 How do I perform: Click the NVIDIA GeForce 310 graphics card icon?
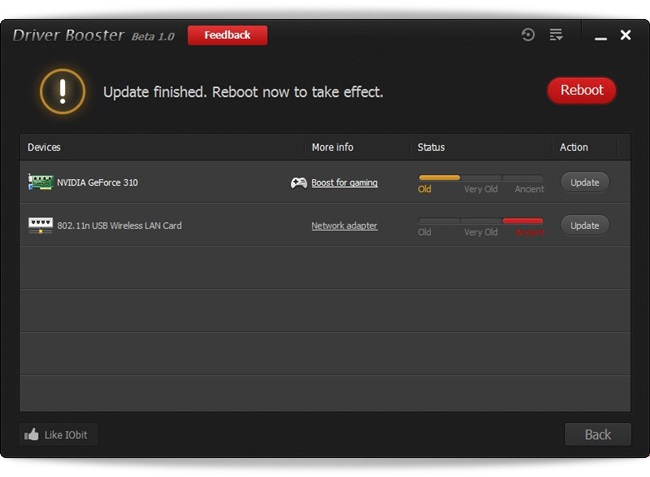[x=41, y=182]
